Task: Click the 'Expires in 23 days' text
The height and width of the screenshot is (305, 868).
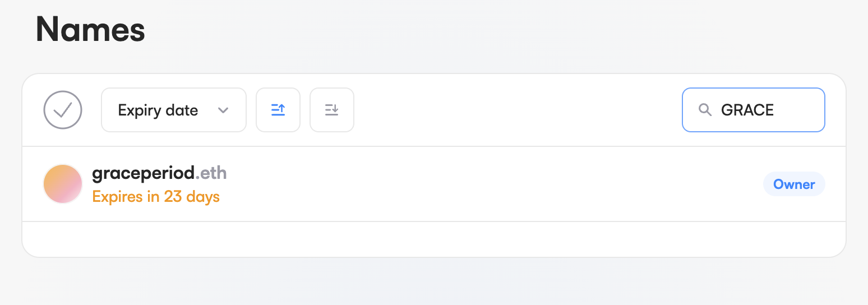Action: (x=156, y=197)
